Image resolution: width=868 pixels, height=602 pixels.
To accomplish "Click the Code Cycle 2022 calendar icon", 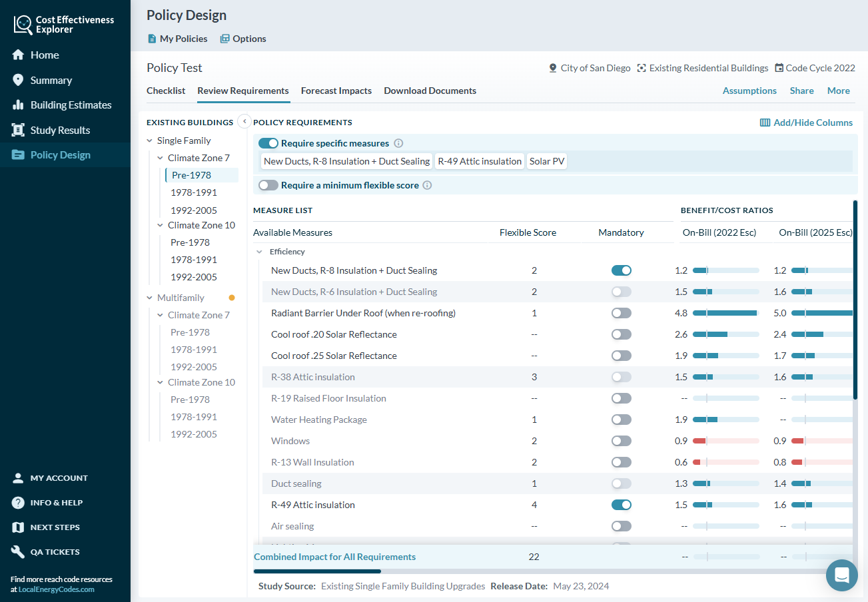I will coord(779,68).
